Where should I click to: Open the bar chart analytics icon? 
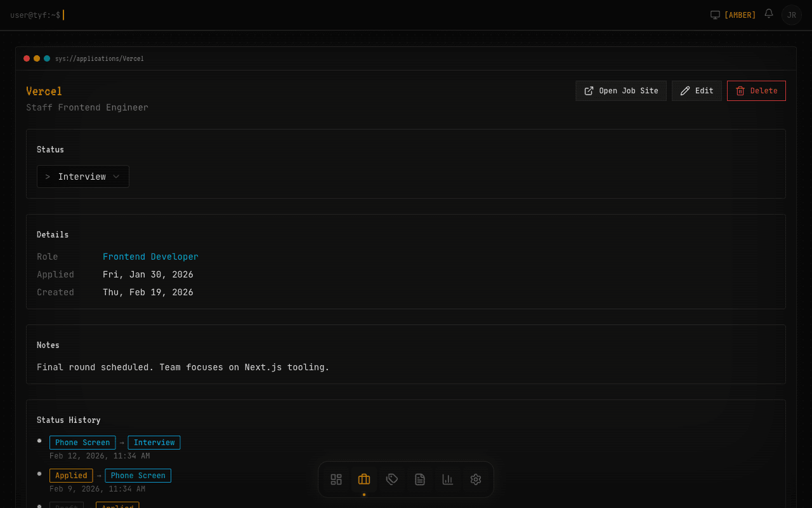[448, 479]
